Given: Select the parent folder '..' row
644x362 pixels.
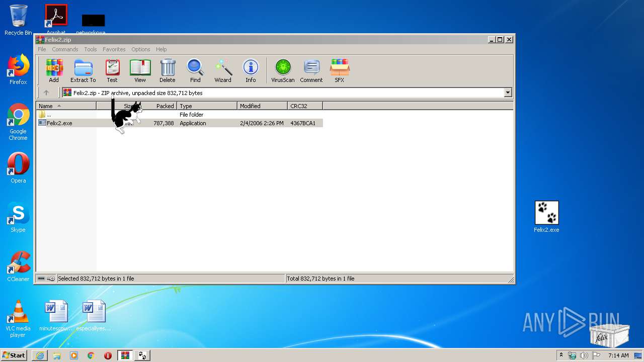Looking at the screenshot, I should (180, 115).
